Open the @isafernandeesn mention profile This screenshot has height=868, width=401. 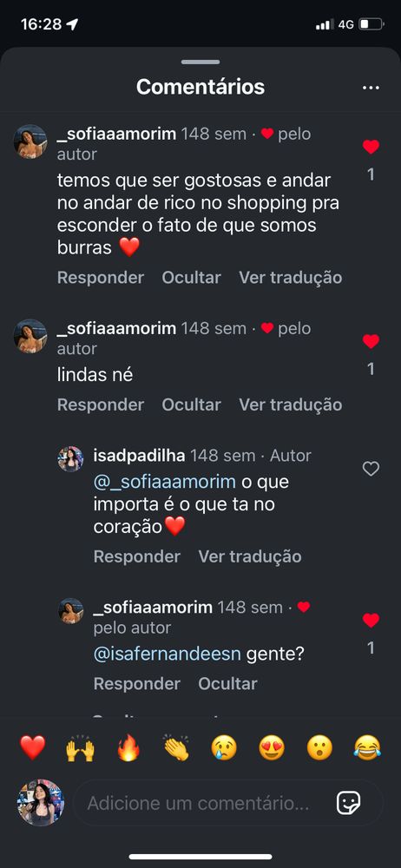(168, 654)
